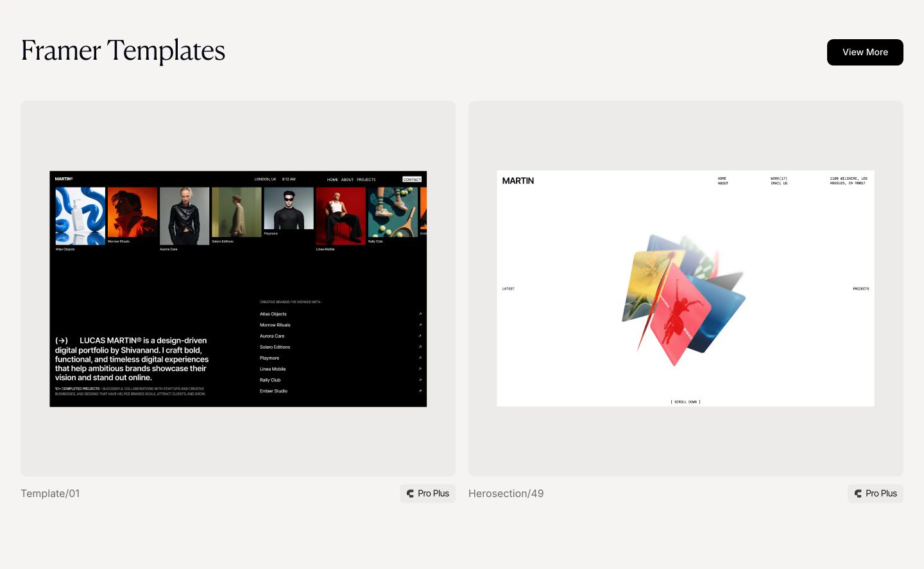Click the arrow icon on the Playmore row
Image resolution: width=924 pixels, height=569 pixels.
(420, 358)
